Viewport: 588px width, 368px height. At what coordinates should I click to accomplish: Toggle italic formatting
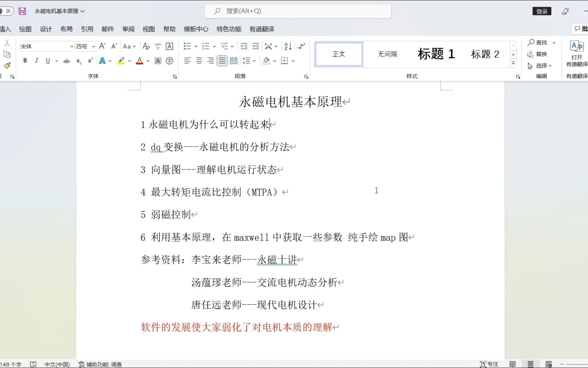[36, 61]
